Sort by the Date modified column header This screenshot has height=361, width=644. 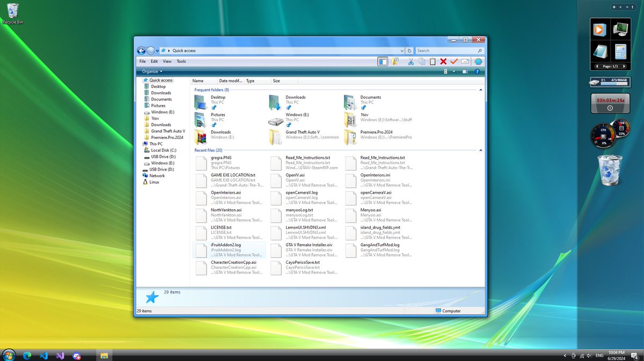click(231, 81)
